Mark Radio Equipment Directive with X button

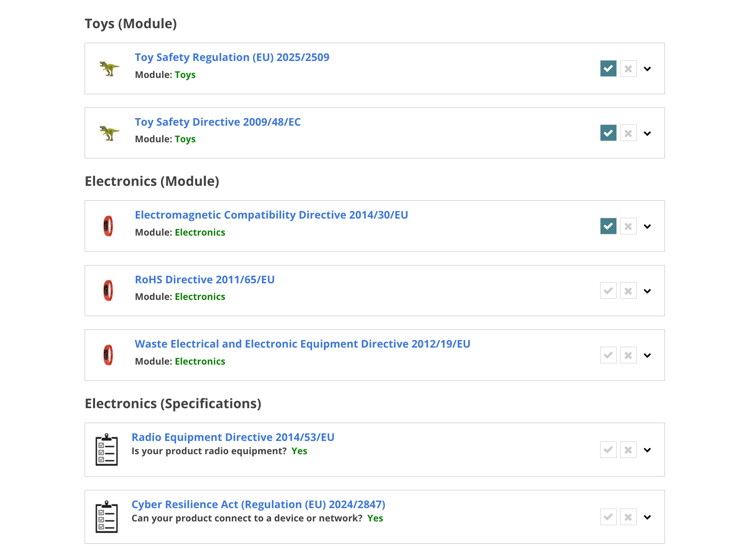628,450
